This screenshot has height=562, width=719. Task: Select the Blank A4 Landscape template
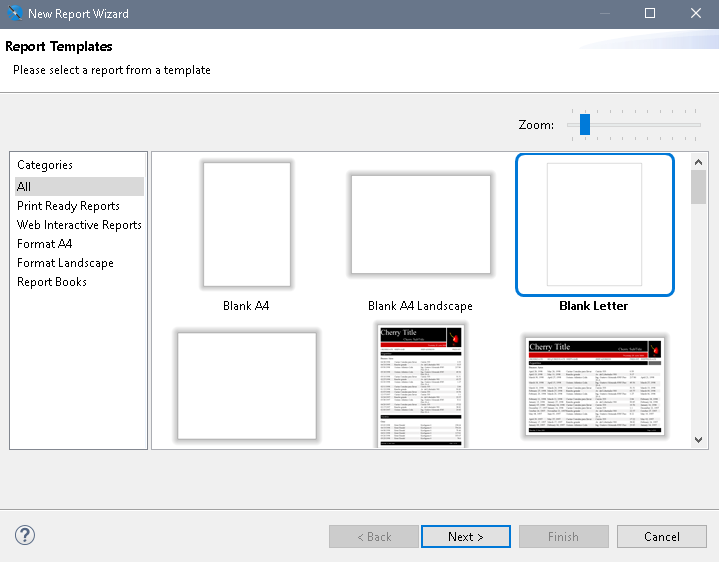click(x=420, y=225)
